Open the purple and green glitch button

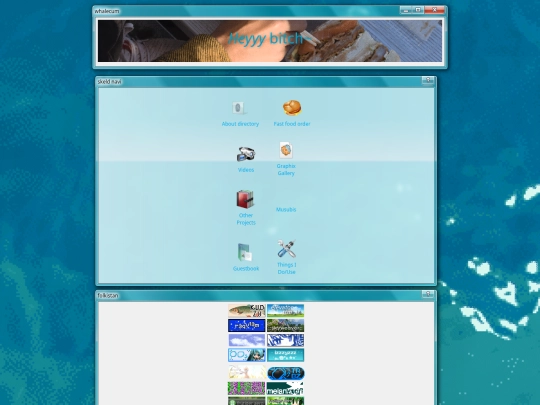247,388
